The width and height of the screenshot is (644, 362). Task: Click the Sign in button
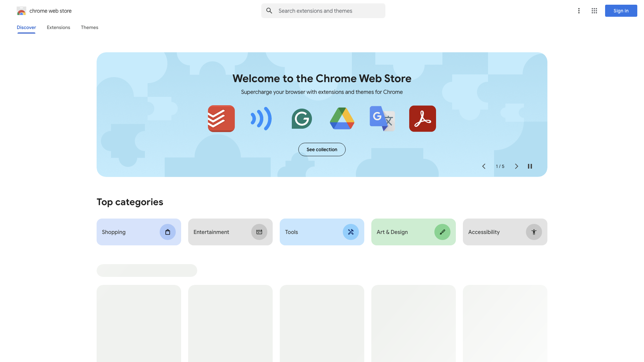(621, 11)
